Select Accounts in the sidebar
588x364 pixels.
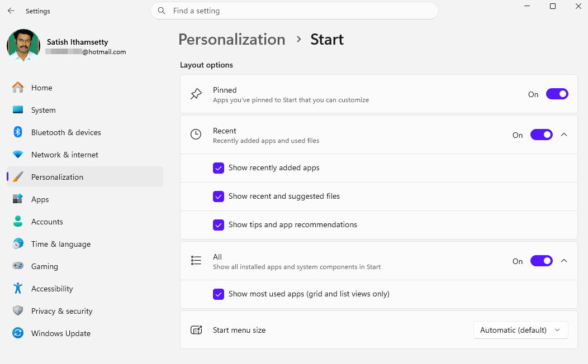[x=85, y=221]
